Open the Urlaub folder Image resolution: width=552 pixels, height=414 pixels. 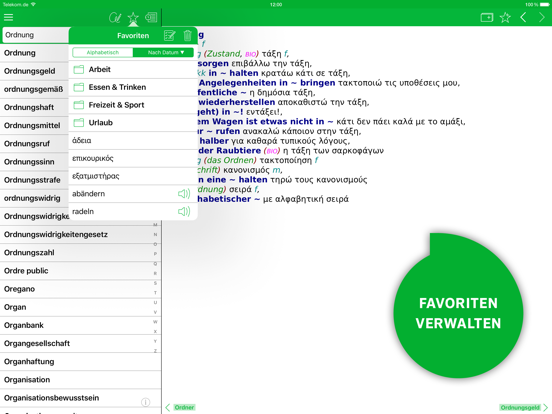(133, 123)
